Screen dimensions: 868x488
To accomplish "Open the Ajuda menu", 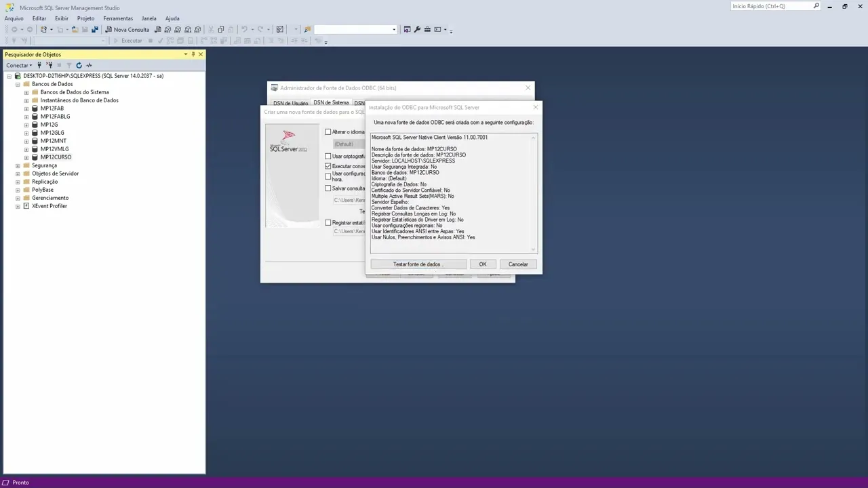I will 172,18.
